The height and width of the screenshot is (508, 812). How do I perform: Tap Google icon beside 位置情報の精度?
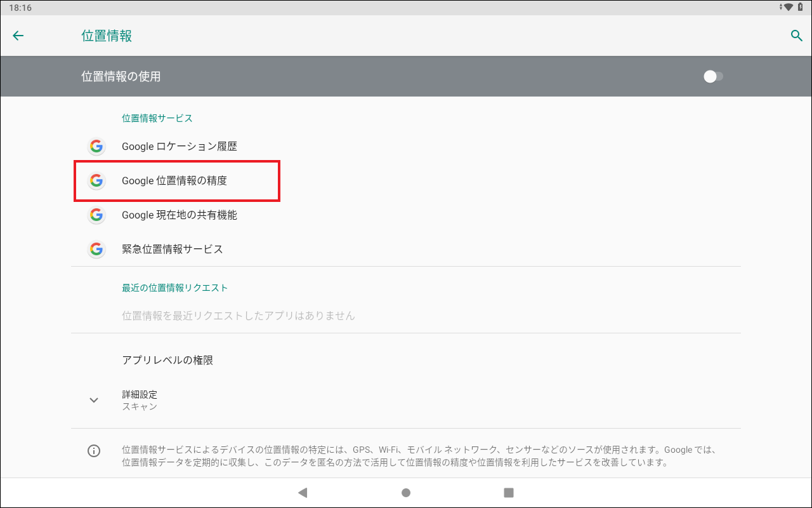click(96, 181)
